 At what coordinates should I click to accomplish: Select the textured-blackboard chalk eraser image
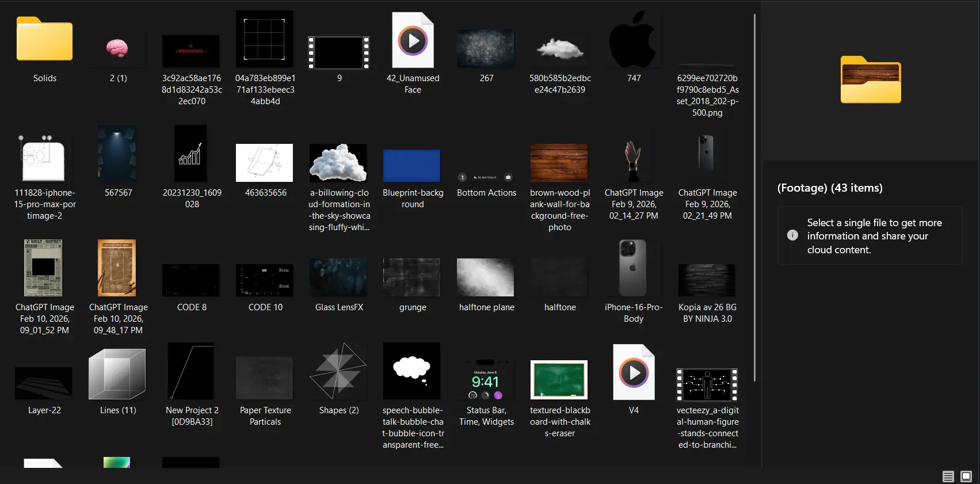point(559,380)
